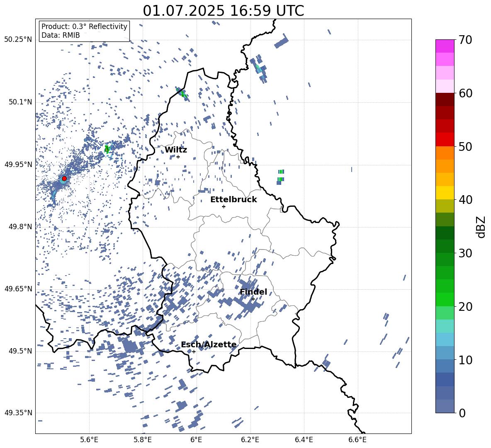Click the cross marker below Ettelbruck
This screenshot has width=491, height=448.
(x=224, y=206)
